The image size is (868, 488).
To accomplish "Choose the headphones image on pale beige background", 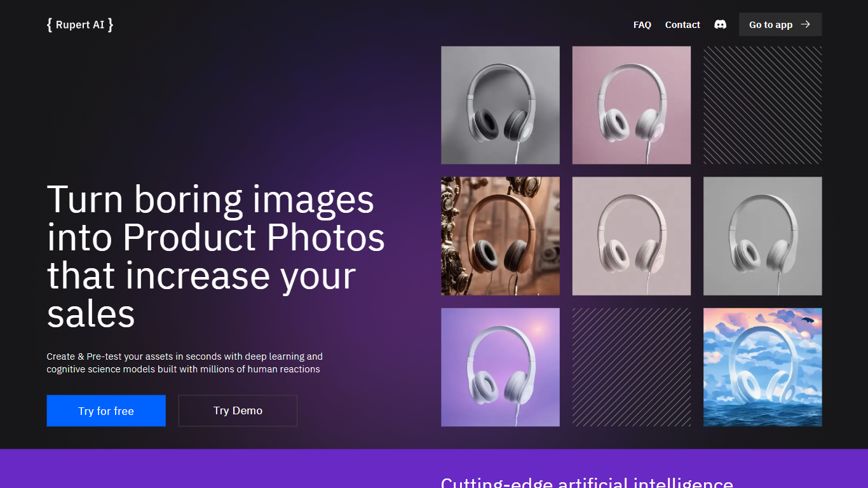I will 631,236.
